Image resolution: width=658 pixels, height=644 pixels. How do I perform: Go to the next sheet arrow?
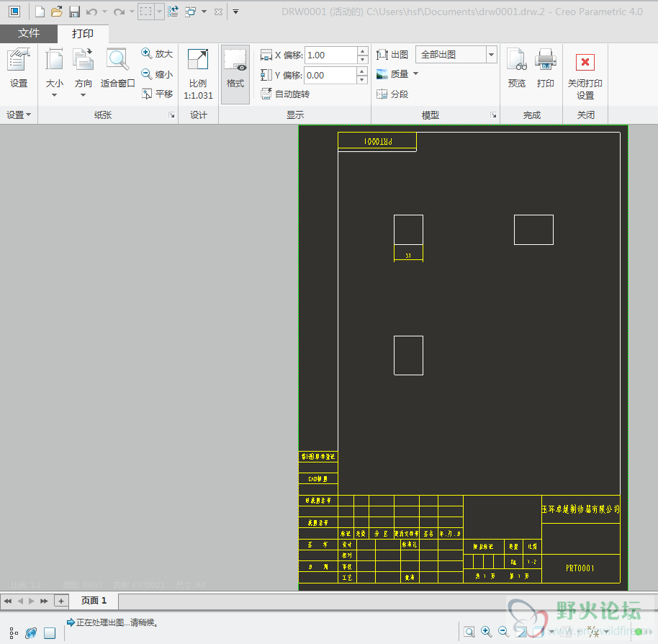[x=32, y=601]
